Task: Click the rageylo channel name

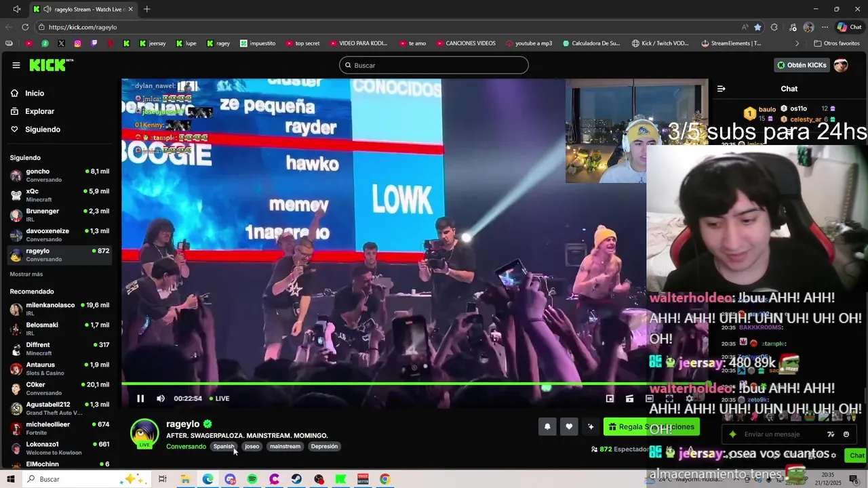Action: [183, 424]
